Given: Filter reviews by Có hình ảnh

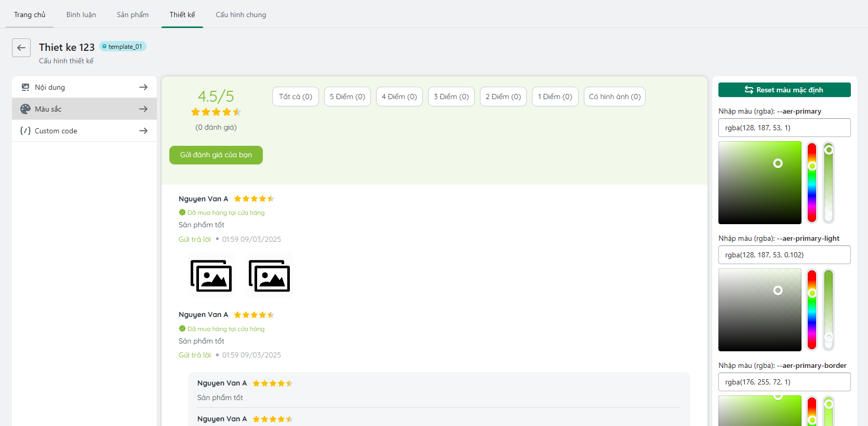Looking at the screenshot, I should (615, 97).
